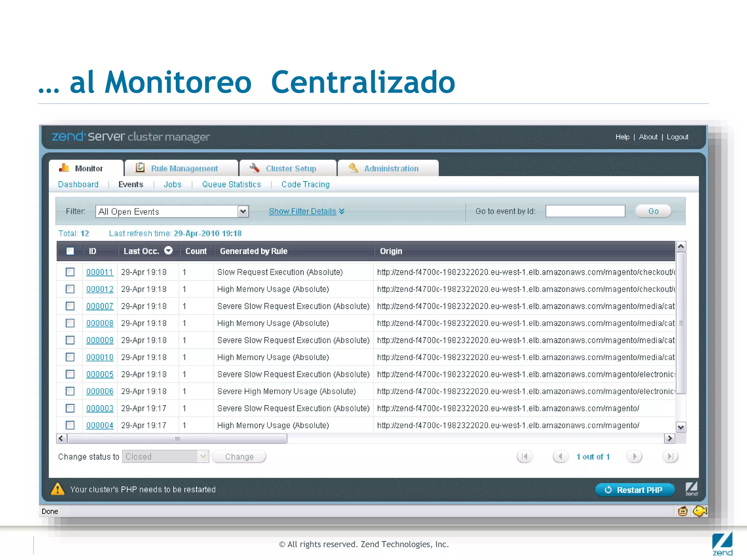Open event 000007 link
The height and width of the screenshot is (560, 747).
point(100,306)
